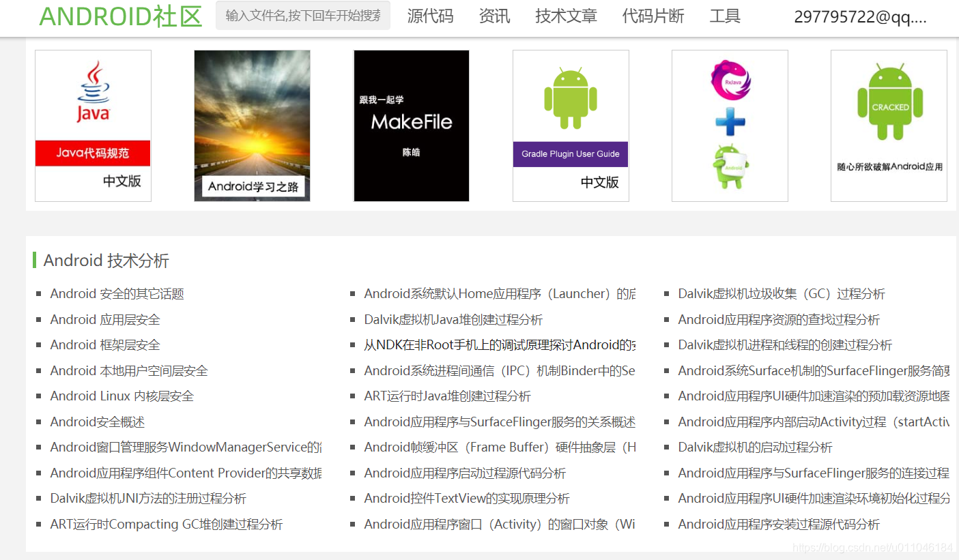This screenshot has height=560, width=959.
Task: Open the Frame Buffer hardware abstraction article
Action: pyautogui.click(x=500, y=447)
